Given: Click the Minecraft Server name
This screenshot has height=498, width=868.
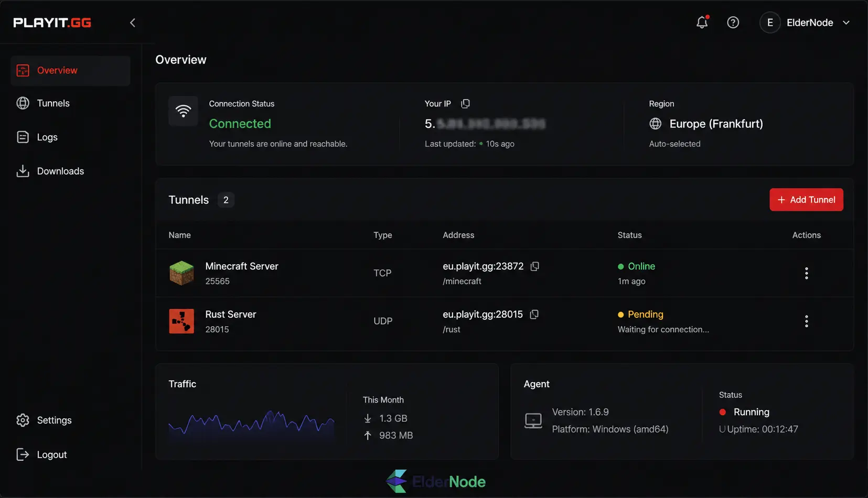Looking at the screenshot, I should point(242,266).
